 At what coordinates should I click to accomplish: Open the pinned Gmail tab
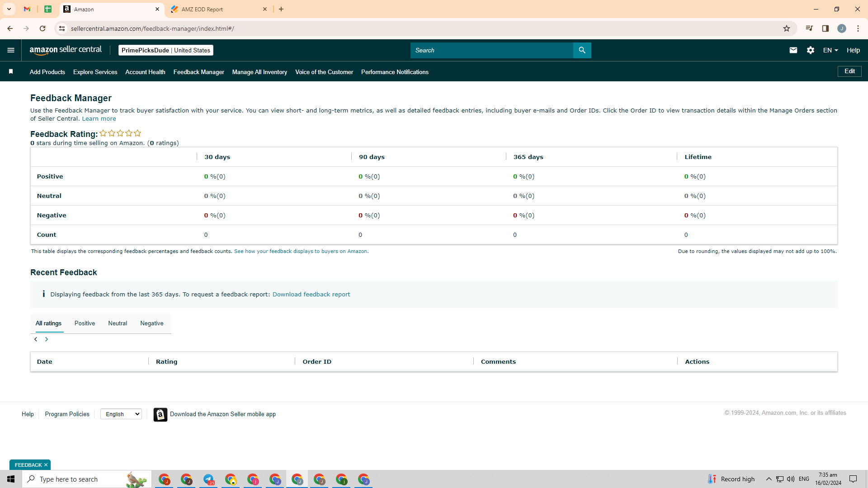(27, 9)
